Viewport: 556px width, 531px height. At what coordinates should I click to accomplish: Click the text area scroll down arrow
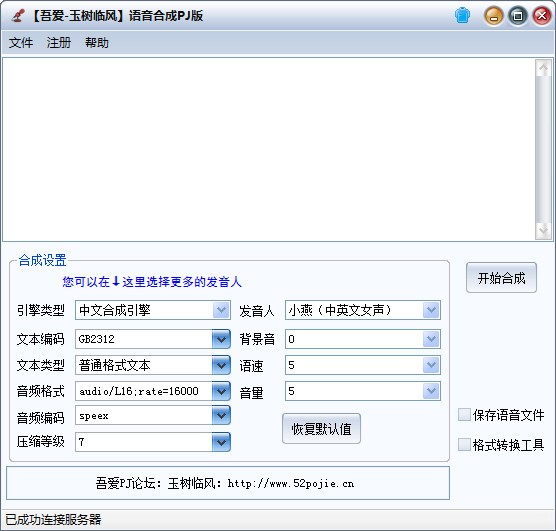point(543,231)
